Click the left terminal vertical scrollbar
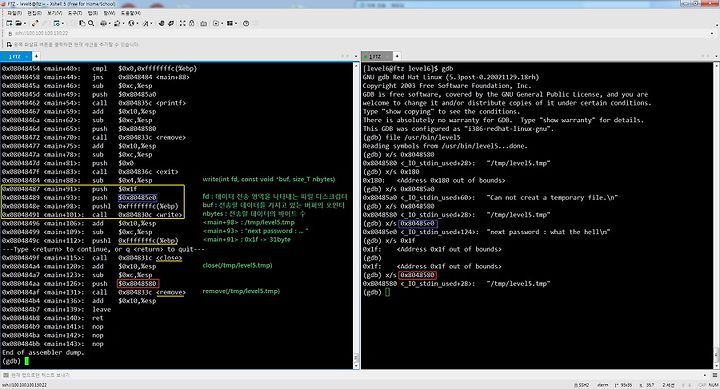 356,215
